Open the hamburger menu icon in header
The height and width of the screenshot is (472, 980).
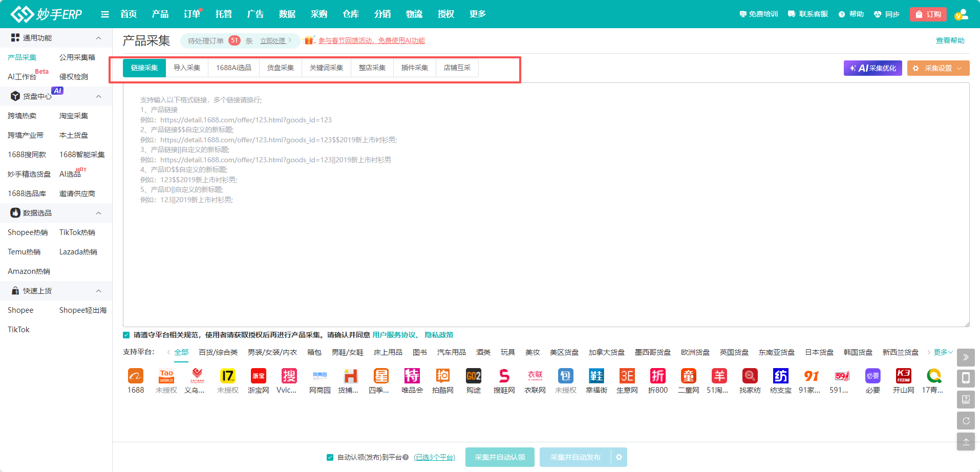[105, 14]
